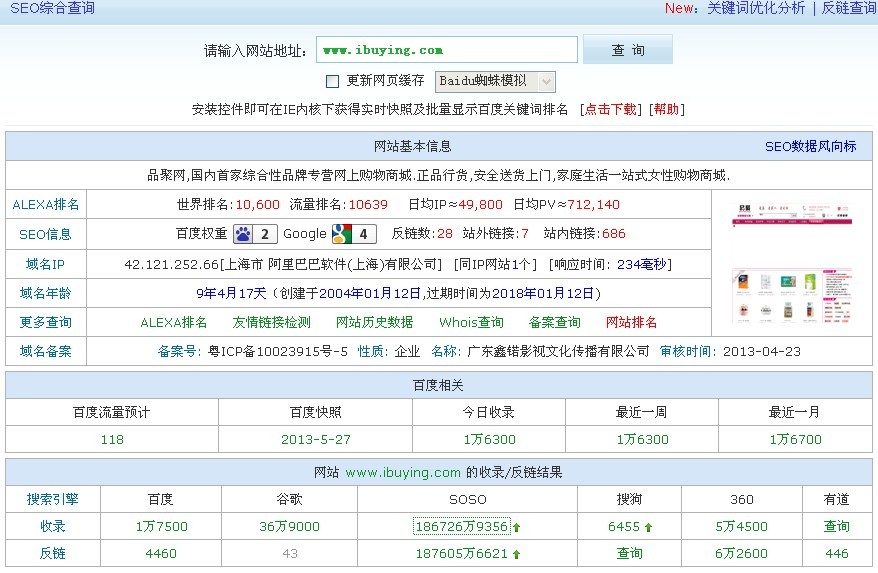
Task: Click Baidu 反链 value 4460
Action: 161,554
